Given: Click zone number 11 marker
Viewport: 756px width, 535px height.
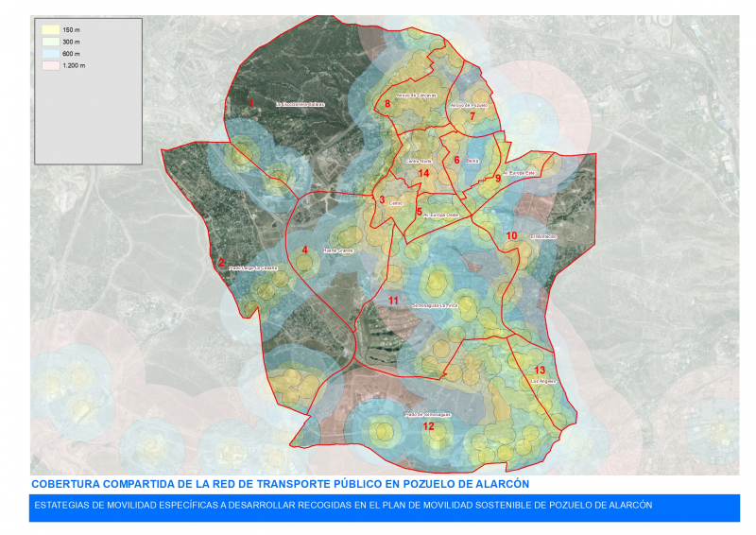Looking at the screenshot, I should (393, 301).
